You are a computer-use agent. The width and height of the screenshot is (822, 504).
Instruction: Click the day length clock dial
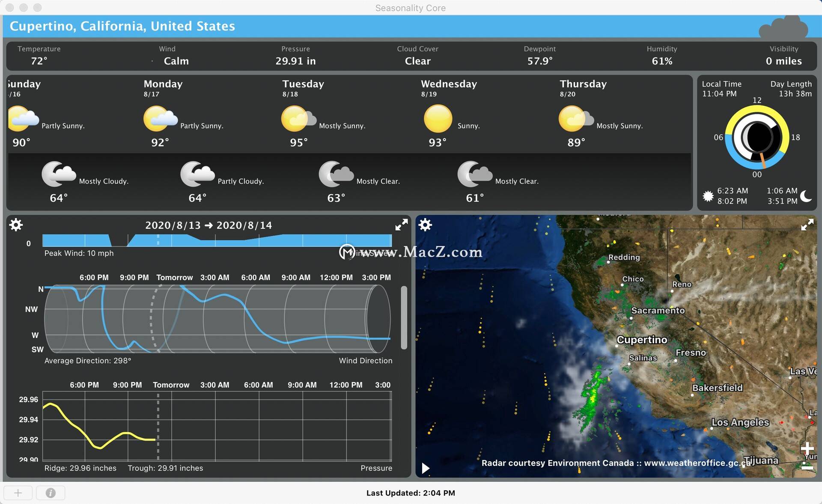757,137
